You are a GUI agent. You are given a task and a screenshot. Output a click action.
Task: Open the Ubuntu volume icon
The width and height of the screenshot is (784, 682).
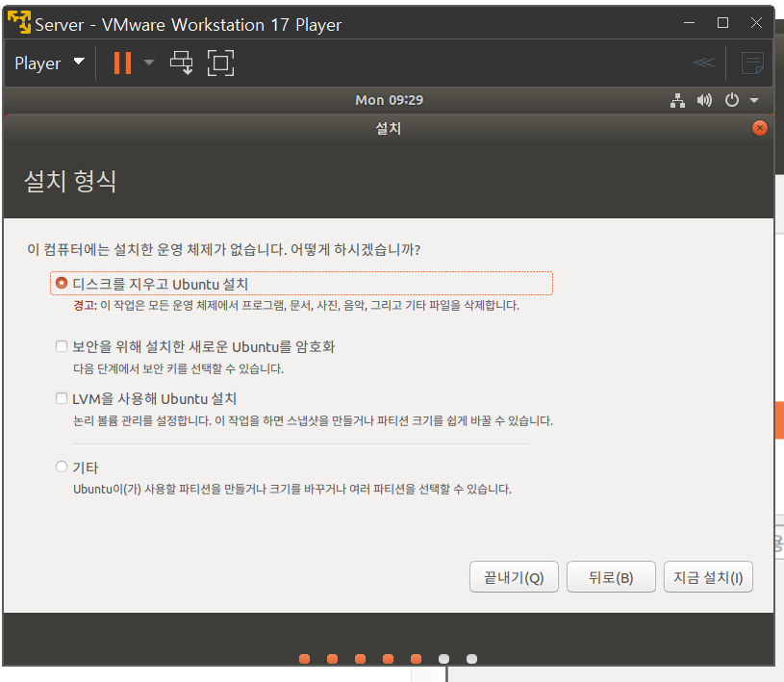pos(704,100)
